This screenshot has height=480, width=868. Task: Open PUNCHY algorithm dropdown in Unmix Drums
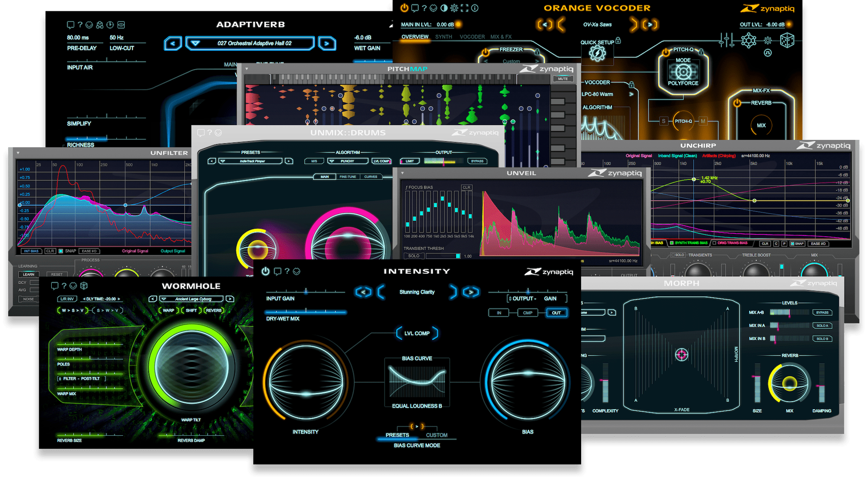[347, 161]
